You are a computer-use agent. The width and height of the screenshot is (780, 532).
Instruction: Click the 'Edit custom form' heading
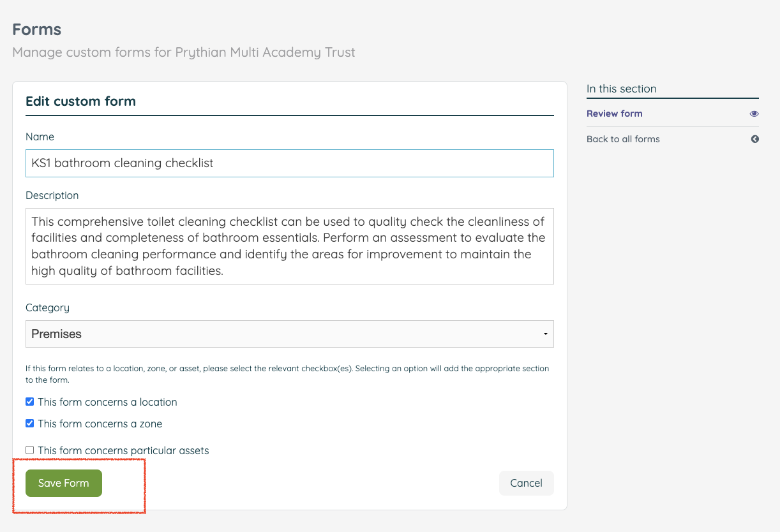[x=80, y=101]
